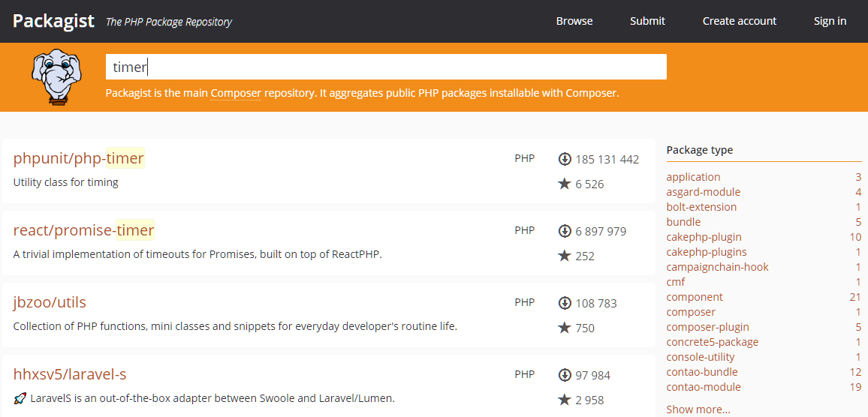Click download icon for react/promise-timer
This screenshot has height=417, width=868.
pos(565,231)
